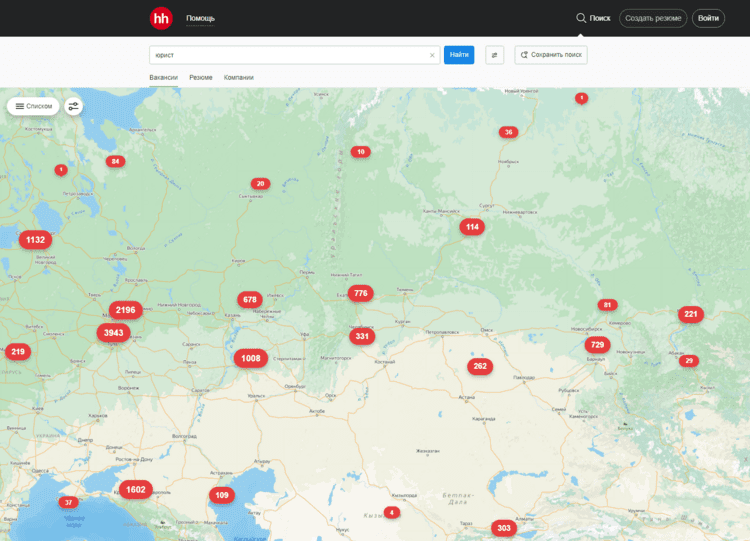
Task: Click into the юрист search input field
Action: [x=290, y=55]
